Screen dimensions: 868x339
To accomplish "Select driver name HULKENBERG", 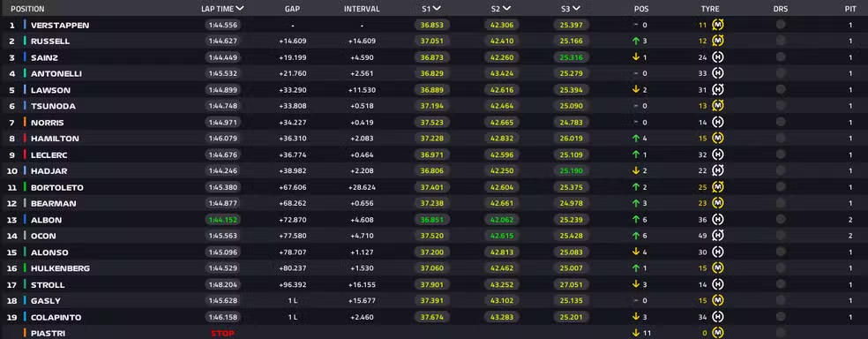I will tap(60, 268).
